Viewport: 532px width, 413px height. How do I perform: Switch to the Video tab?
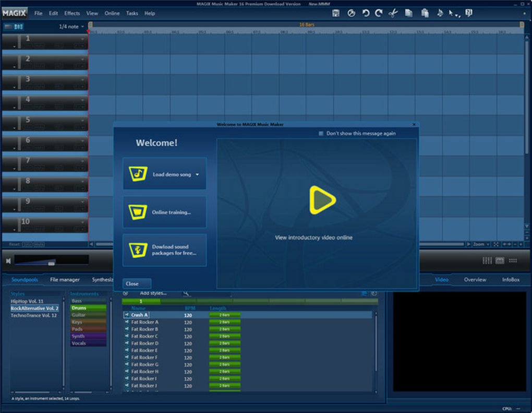[442, 279]
